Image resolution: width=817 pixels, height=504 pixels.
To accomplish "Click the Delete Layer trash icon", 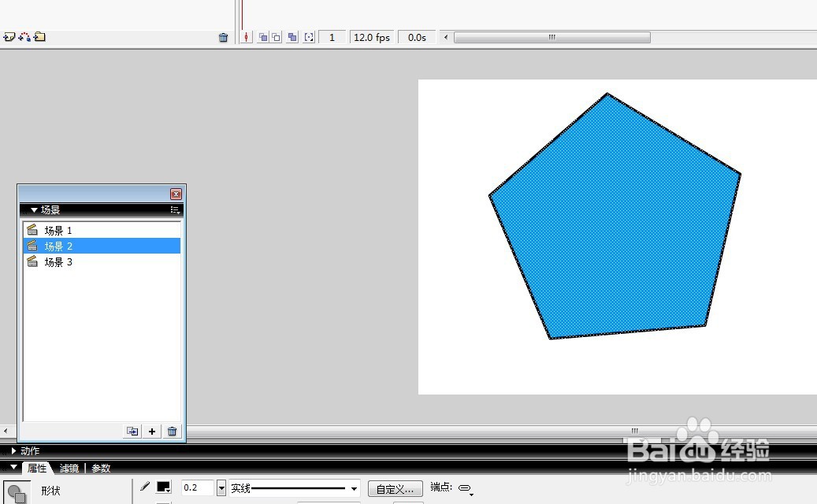I will [223, 38].
